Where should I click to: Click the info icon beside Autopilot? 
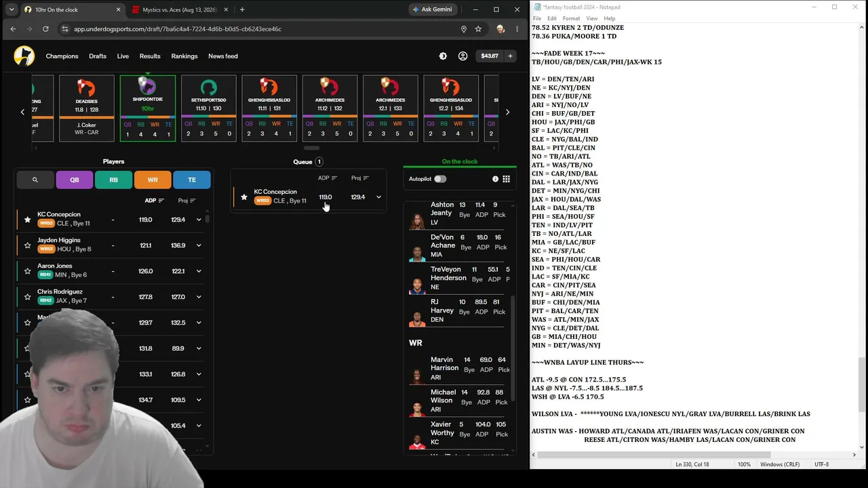coord(495,179)
